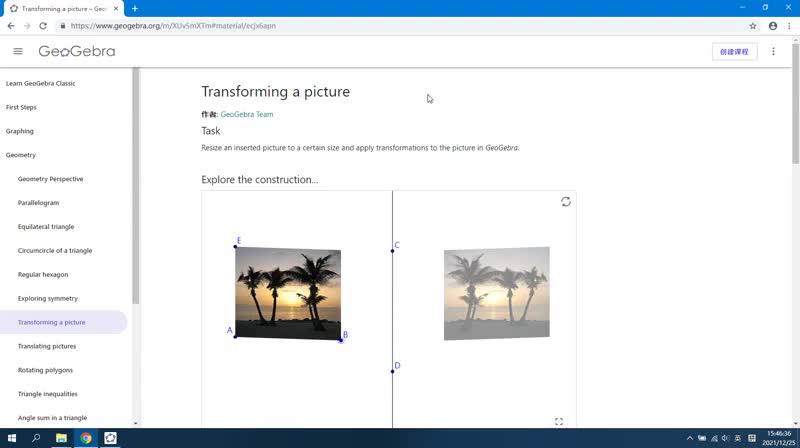The image size is (800, 448).
Task: Open the GeoGebra hamburger menu
Action: [x=18, y=51]
